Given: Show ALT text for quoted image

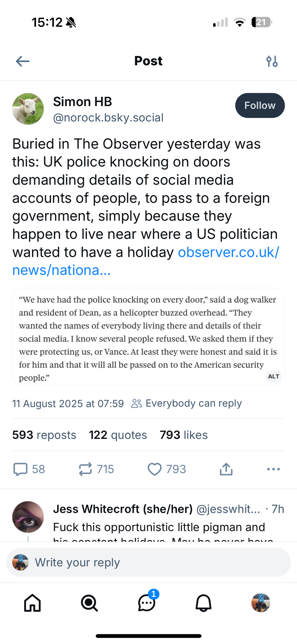Looking at the screenshot, I should [273, 376].
